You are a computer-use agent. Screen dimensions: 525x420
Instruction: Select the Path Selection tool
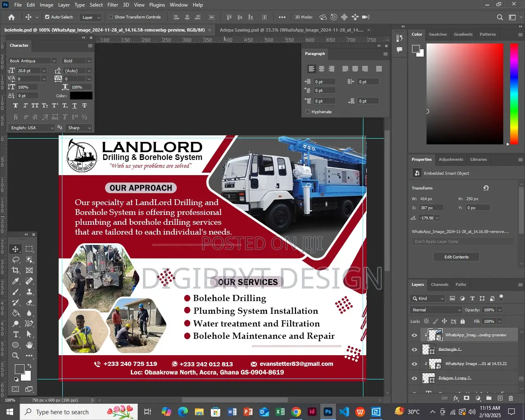click(29, 334)
